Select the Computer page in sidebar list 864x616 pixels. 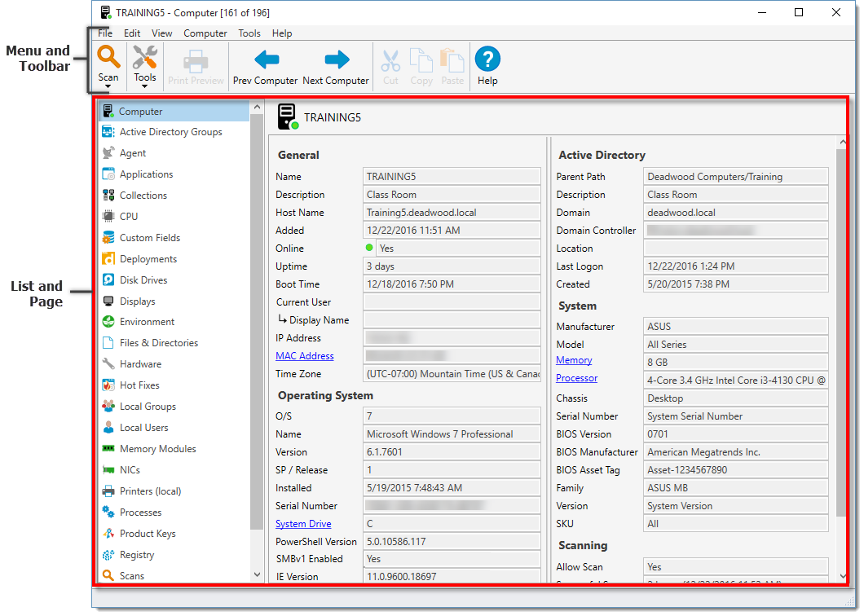coord(174,112)
